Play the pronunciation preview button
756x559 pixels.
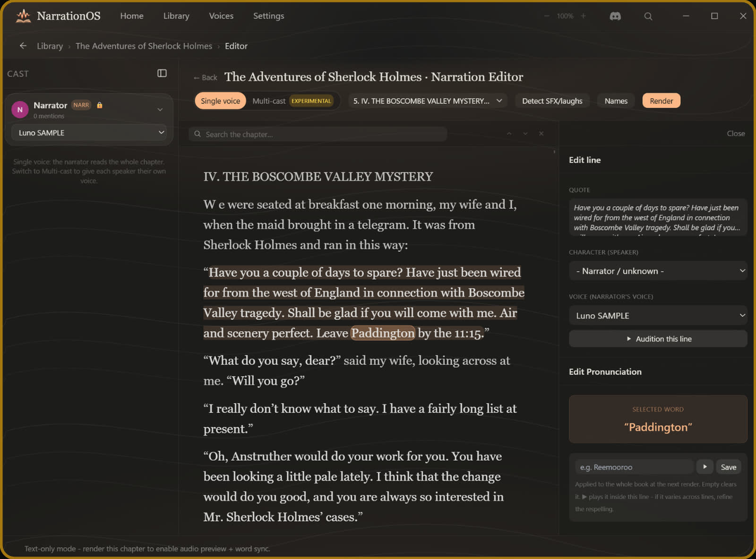coord(704,467)
